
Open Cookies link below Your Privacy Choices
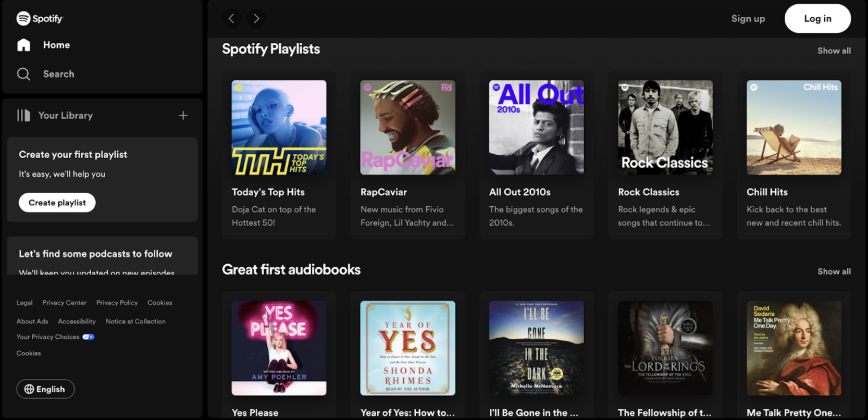(x=29, y=353)
